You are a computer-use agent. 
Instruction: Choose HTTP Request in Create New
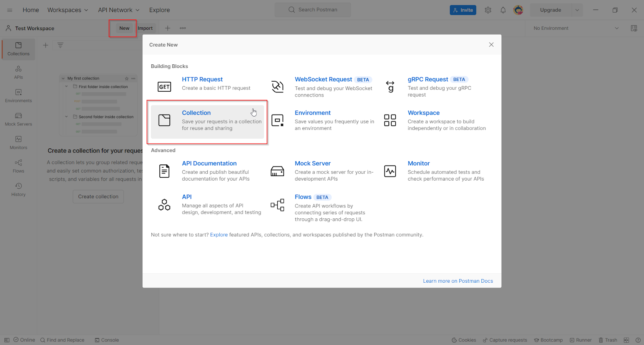tap(202, 80)
